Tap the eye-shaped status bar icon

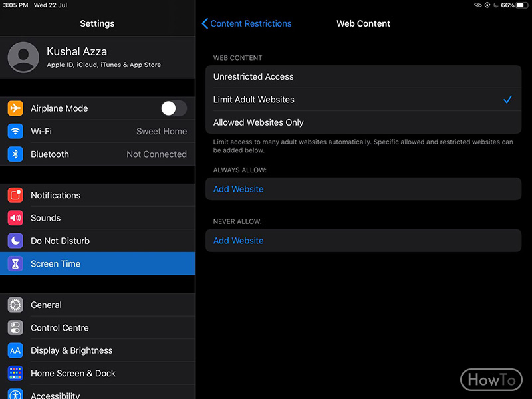(x=478, y=5)
